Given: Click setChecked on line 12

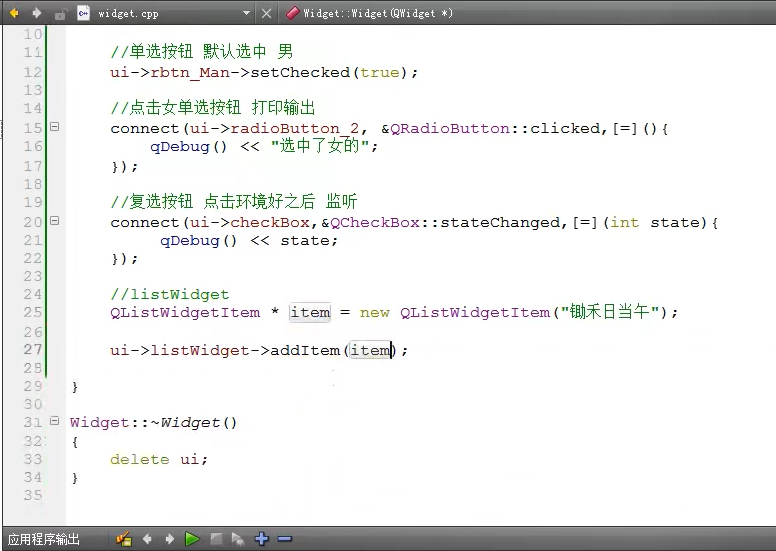Looking at the screenshot, I should (x=300, y=72).
